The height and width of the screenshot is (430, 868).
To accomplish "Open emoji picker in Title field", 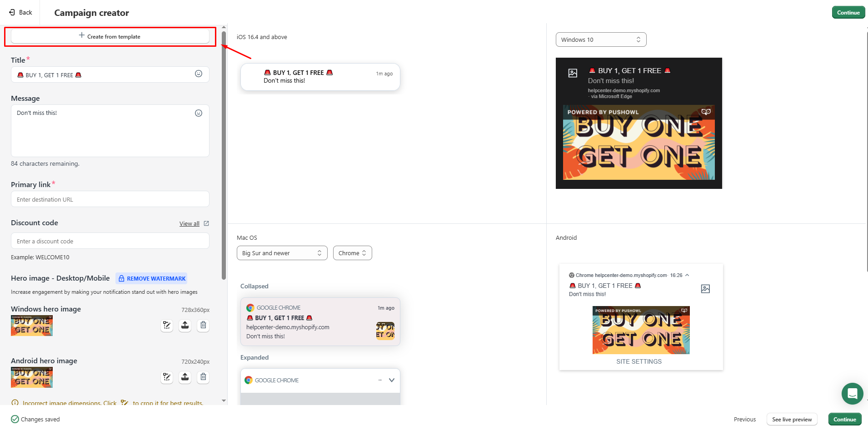I will point(199,74).
